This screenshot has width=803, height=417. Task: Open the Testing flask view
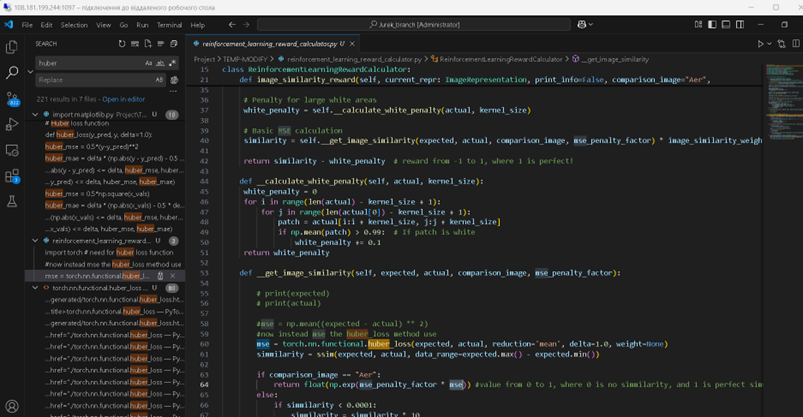coord(12,202)
